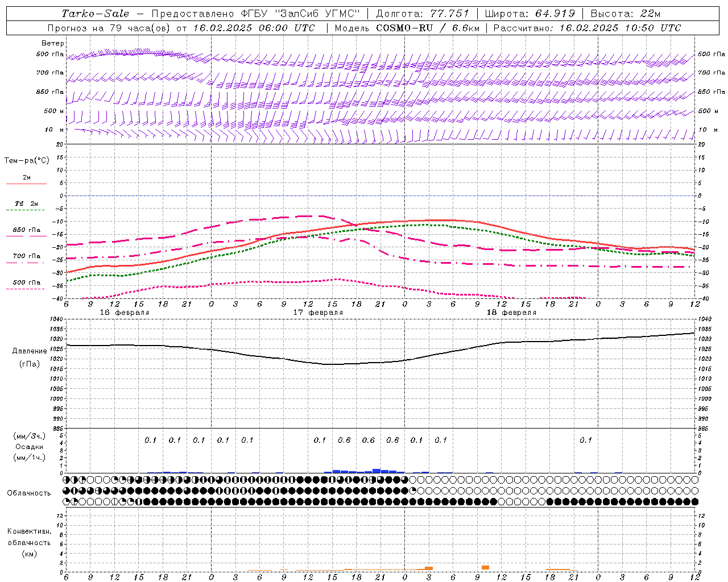The width and height of the screenshot is (728, 582).
Task: Click the Ветер wind panel label
Action: [53, 43]
